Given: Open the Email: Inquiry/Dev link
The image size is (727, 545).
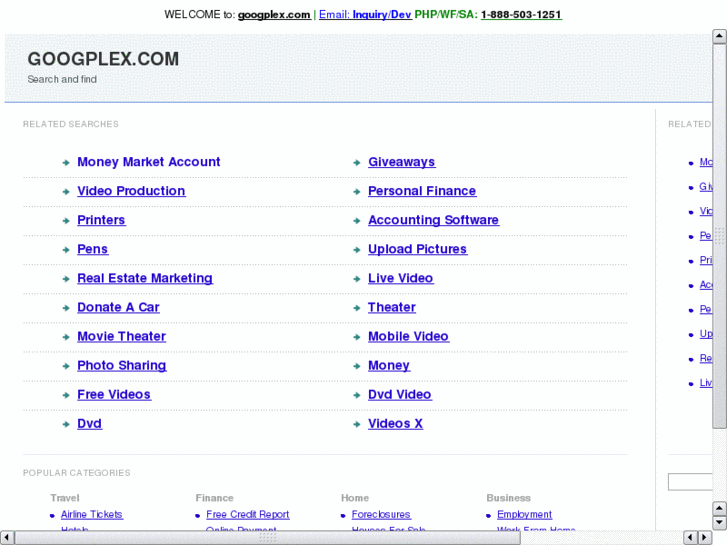Looking at the screenshot, I should [365, 15].
